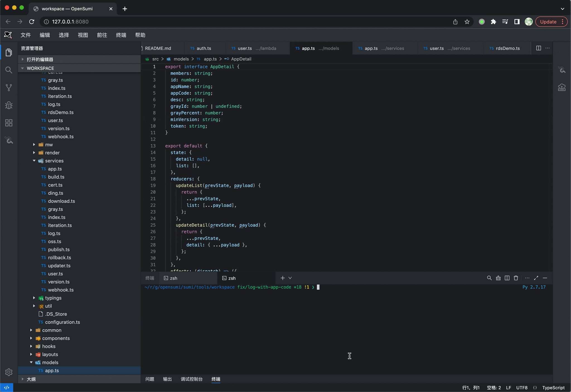
Task: Click the split terminal icon
Action: click(x=507, y=278)
